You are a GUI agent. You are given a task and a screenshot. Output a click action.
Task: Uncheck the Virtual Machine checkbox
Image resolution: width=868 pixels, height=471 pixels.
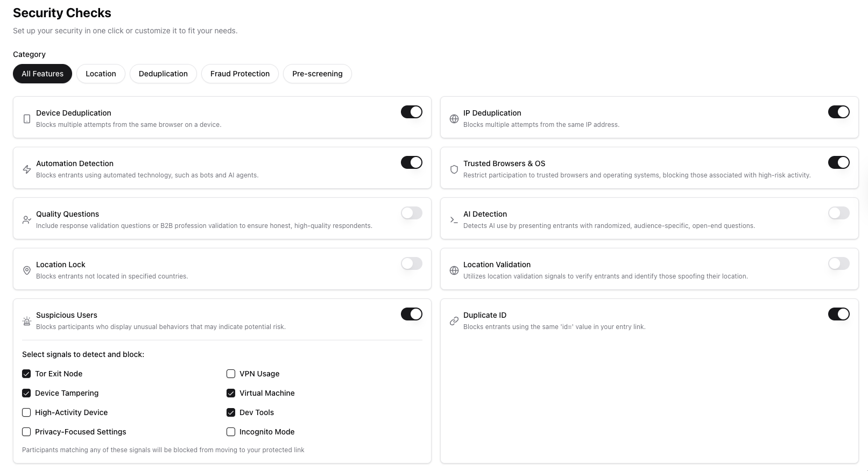tap(231, 393)
